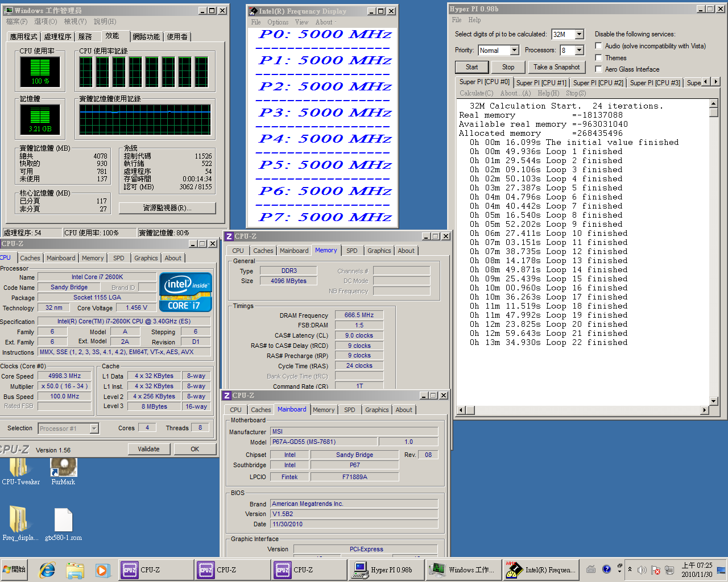Image resolution: width=728 pixels, height=582 pixels.
Task: Click the Z icon of CPU-Z Mainboard window
Action: [226, 396]
